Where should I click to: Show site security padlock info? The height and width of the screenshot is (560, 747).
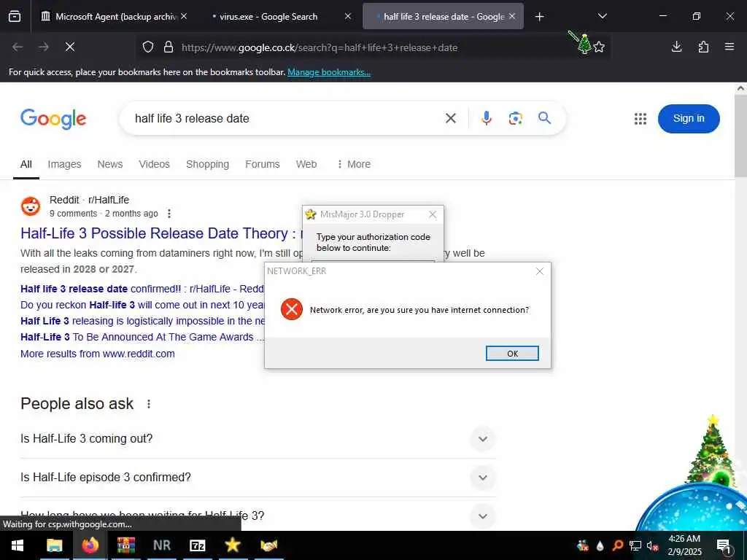click(x=169, y=47)
